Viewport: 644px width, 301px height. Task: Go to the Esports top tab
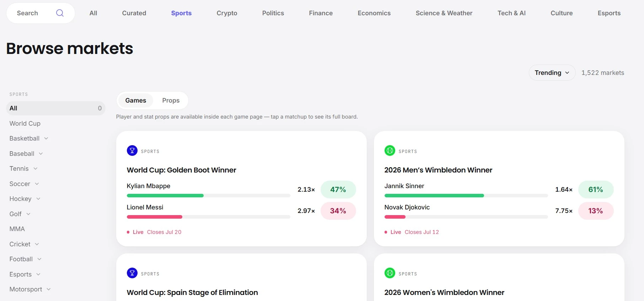[609, 13]
